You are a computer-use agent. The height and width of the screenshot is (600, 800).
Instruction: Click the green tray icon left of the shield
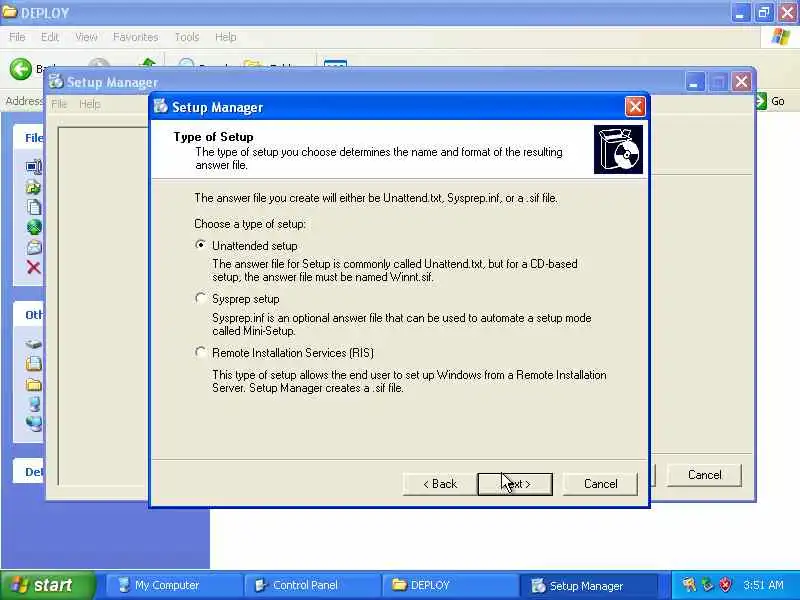(x=708, y=585)
